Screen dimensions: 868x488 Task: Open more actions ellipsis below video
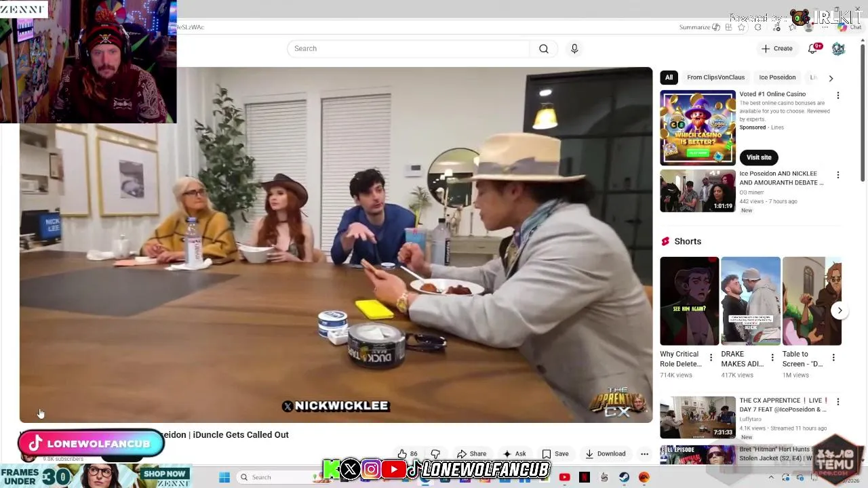pos(644,454)
